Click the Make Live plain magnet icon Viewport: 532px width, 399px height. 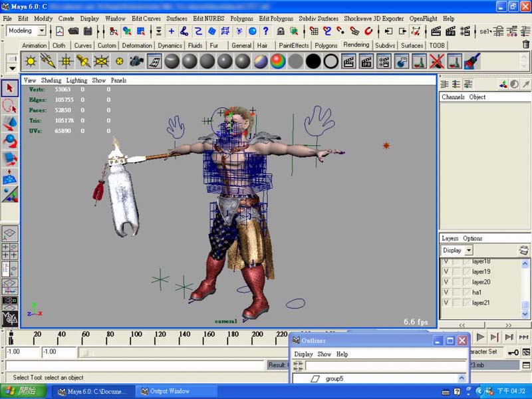click(368, 31)
